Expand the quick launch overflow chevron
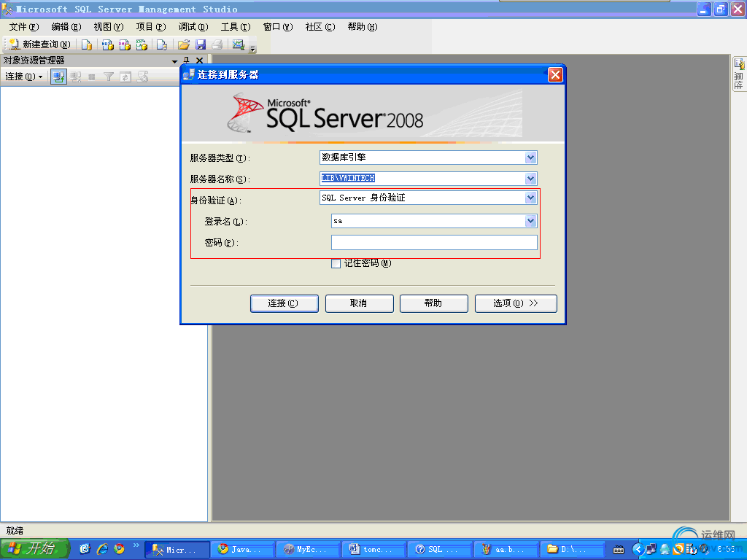This screenshot has width=747, height=560. 136,545
